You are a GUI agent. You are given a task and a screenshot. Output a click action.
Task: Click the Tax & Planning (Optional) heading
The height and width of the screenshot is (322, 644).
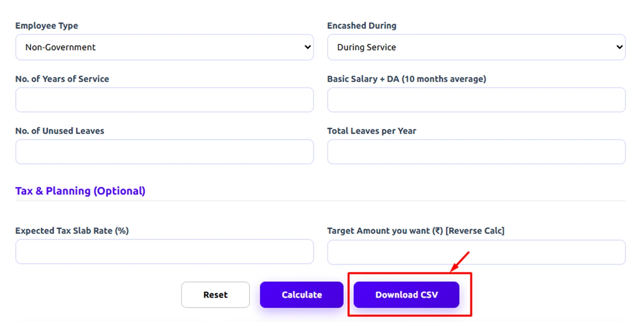pos(80,191)
